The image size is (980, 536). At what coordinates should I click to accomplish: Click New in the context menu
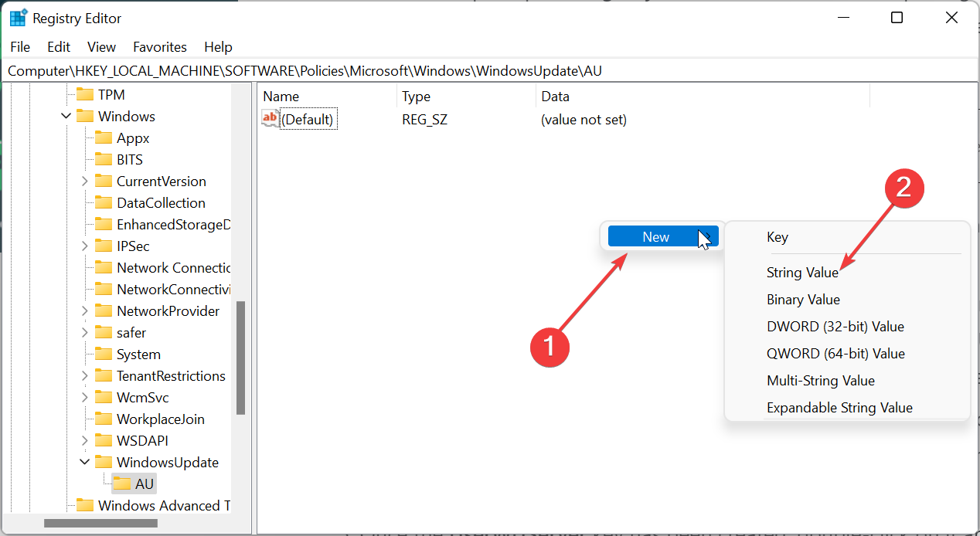coord(663,237)
